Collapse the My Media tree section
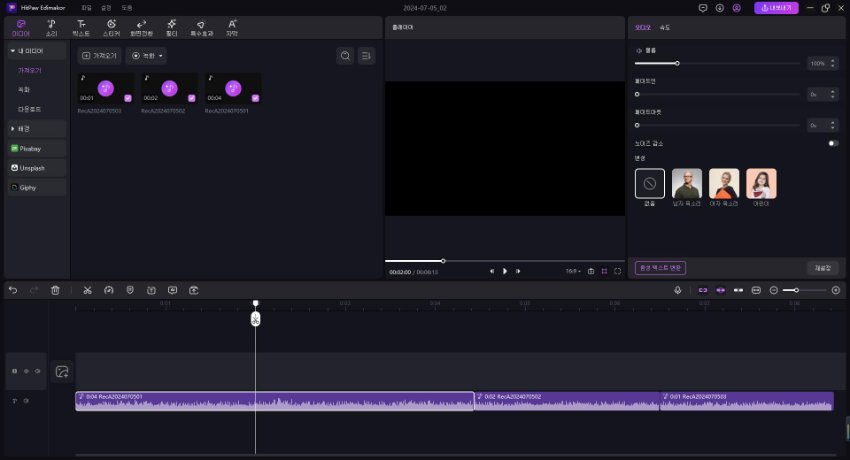 click(x=12, y=49)
